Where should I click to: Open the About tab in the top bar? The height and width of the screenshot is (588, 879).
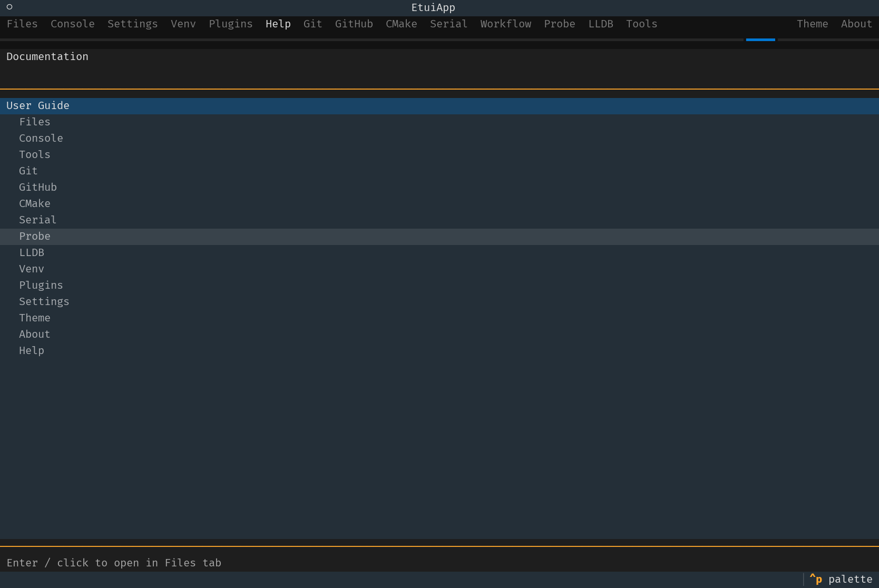(857, 24)
